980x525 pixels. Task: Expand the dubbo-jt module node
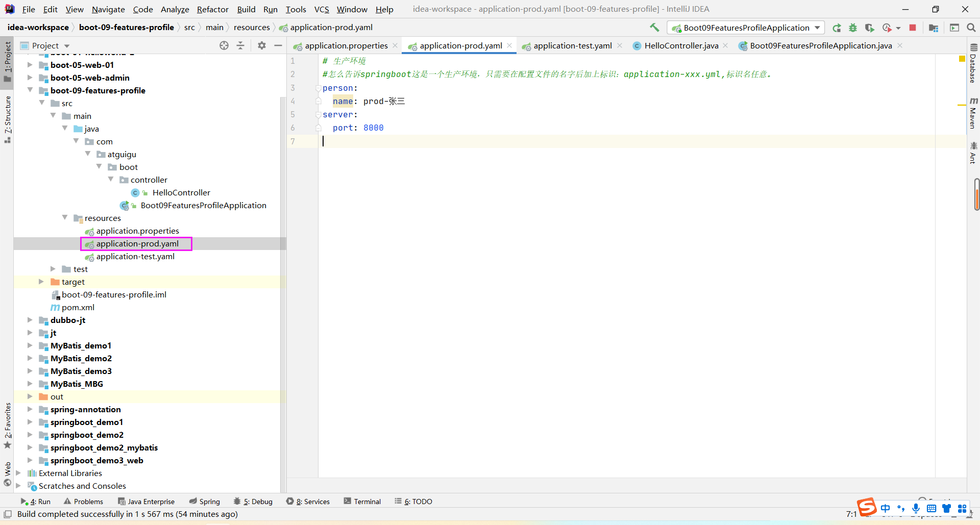[30, 320]
